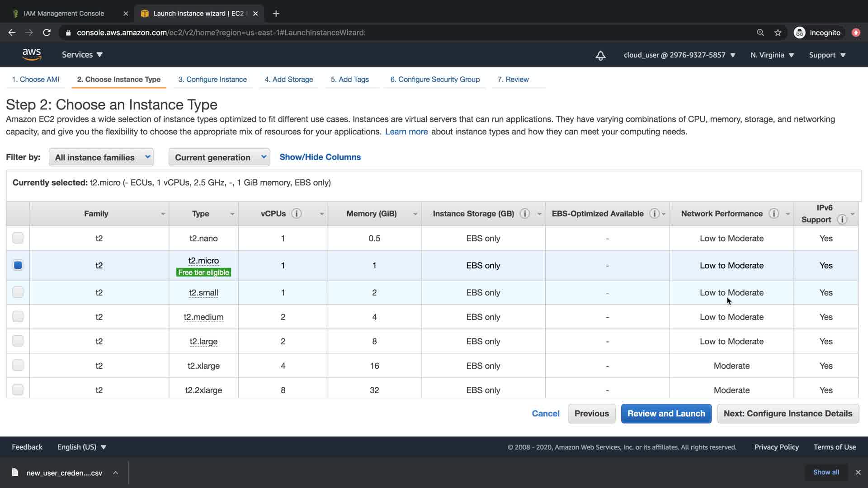The height and width of the screenshot is (488, 868).
Task: Click the AWS logo home icon
Action: point(32,55)
